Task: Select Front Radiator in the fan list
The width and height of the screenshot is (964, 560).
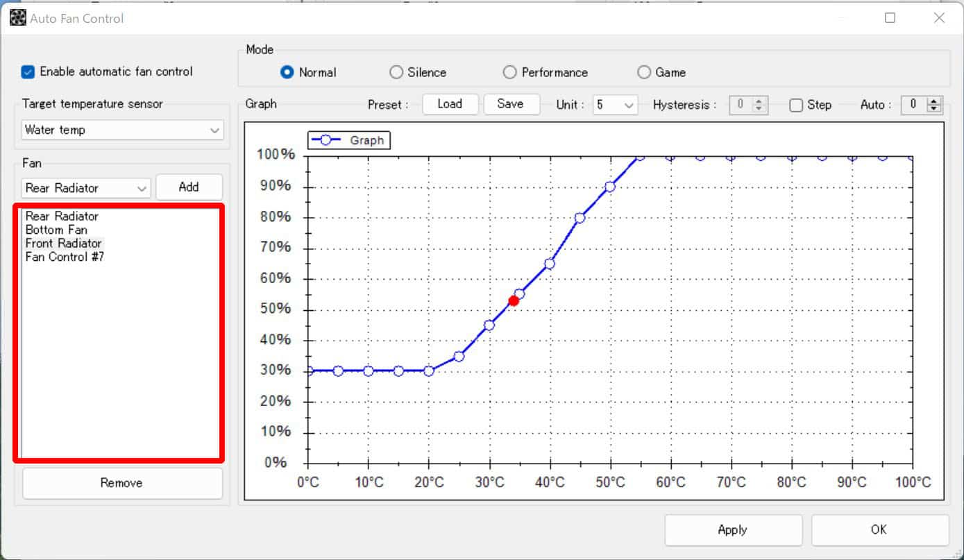Action: [x=64, y=244]
